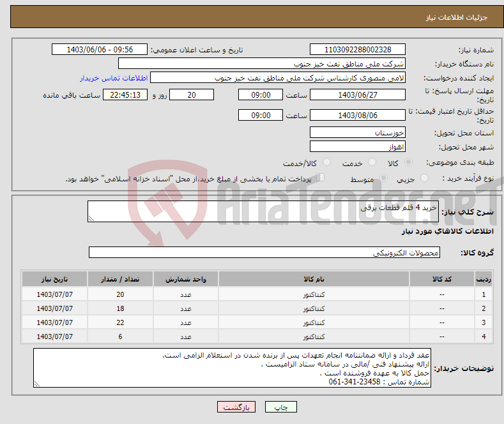Click کنتاکتور in row 1
The image size is (504, 424).
pos(314,294)
